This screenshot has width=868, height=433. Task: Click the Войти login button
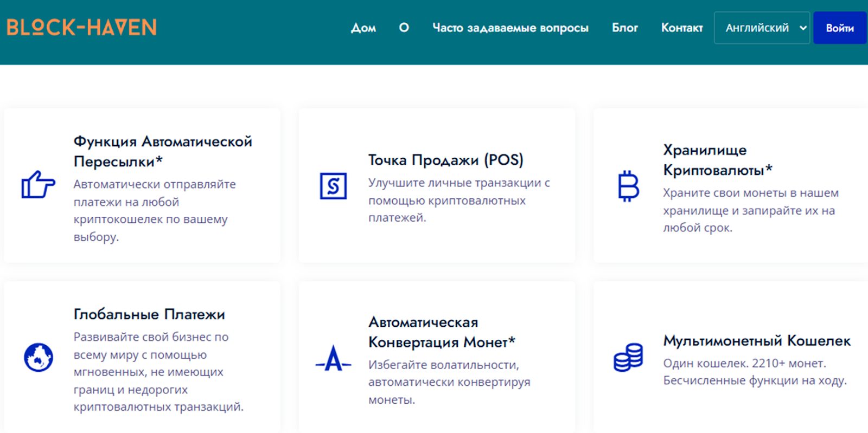[x=840, y=28]
